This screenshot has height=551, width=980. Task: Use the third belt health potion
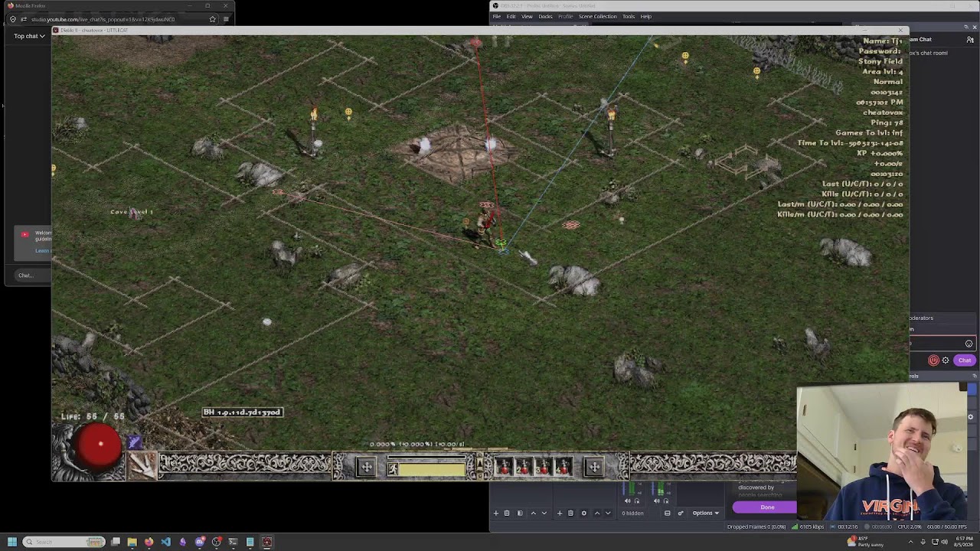[544, 467]
